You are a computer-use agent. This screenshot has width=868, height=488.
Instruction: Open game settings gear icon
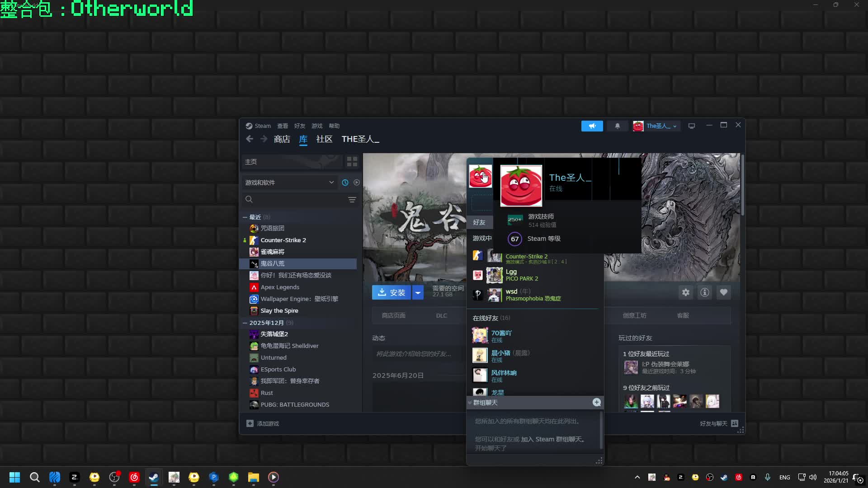(686, 292)
